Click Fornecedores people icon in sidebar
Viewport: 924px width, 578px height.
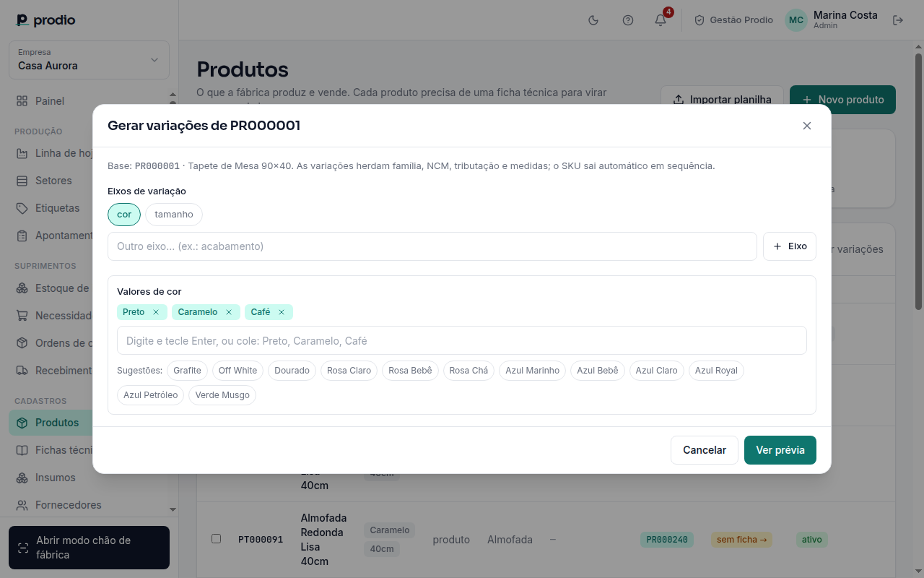[x=22, y=505]
